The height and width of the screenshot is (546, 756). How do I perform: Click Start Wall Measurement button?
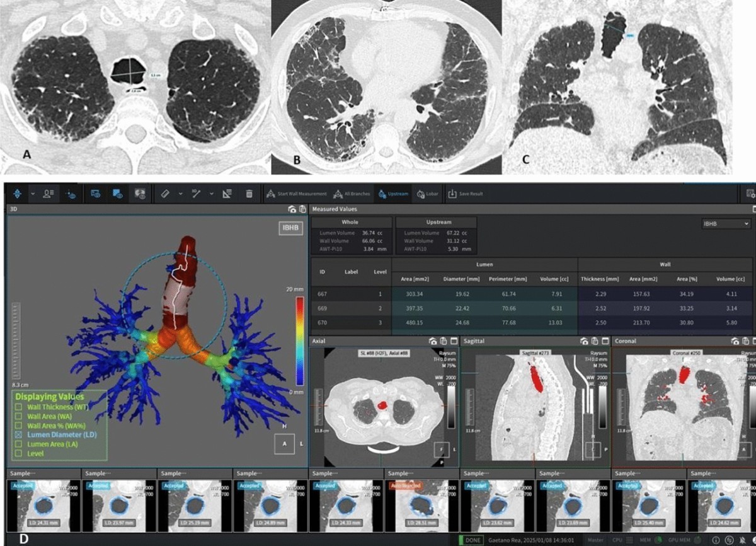(296, 194)
